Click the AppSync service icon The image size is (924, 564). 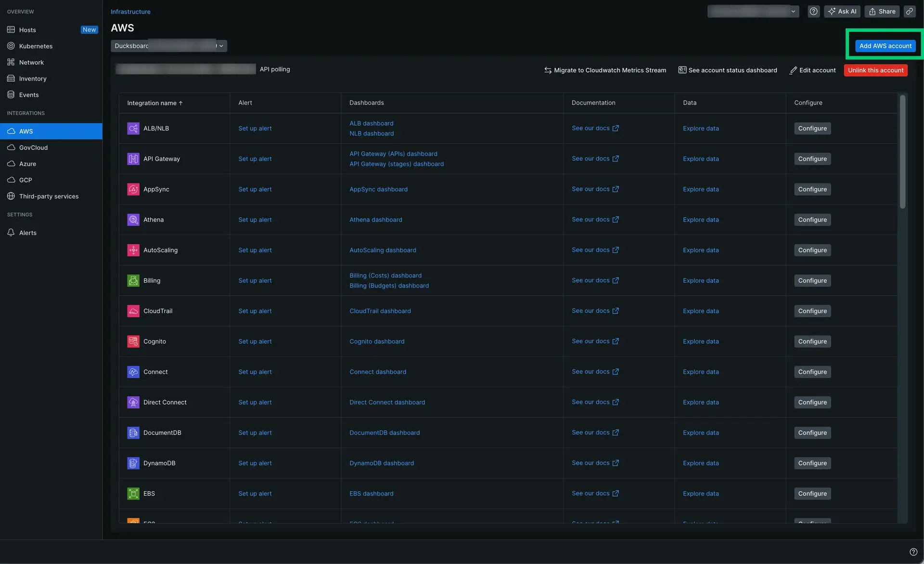pyautogui.click(x=133, y=189)
